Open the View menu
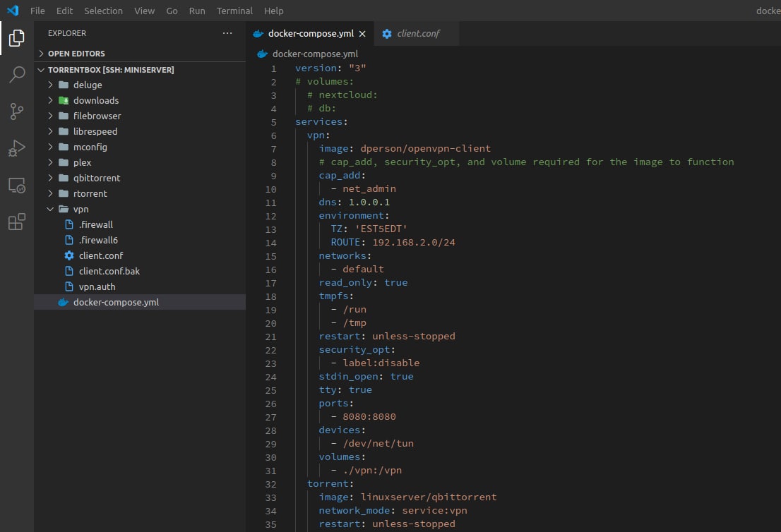This screenshot has height=532, width=781. coord(145,11)
